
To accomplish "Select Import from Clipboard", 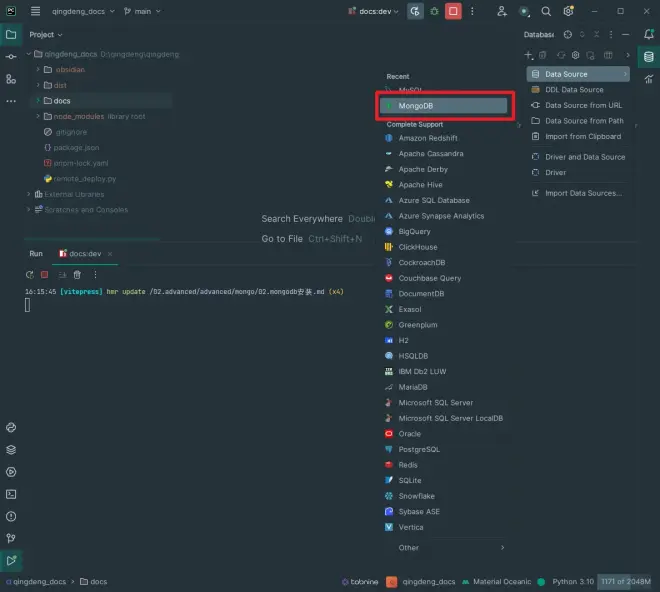I will click(578, 136).
